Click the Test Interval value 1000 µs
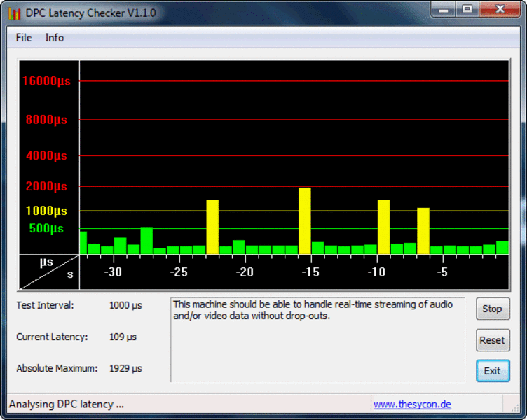Viewport: 527px width, 420px height. click(125, 305)
